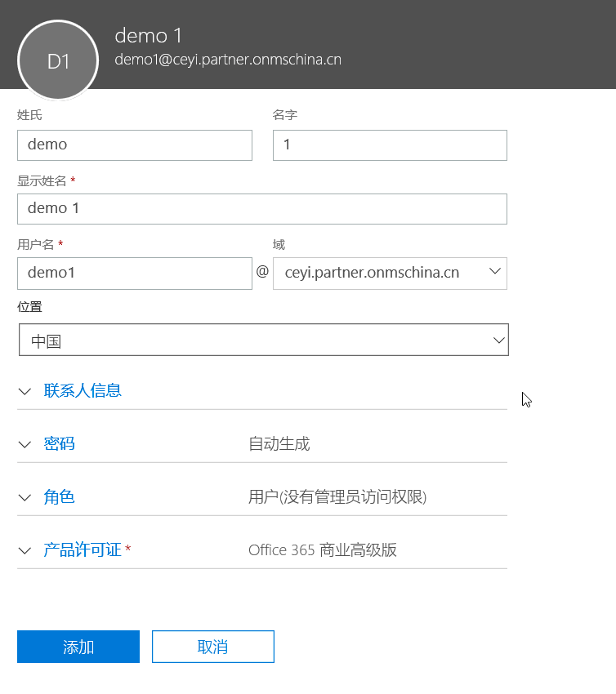Click the 名字 input field containing 1

[x=390, y=145]
